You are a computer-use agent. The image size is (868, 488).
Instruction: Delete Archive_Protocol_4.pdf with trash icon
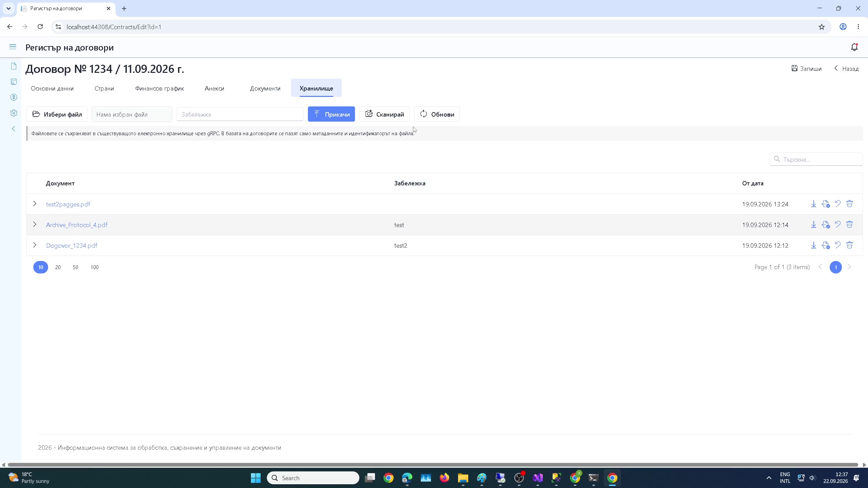849,224
